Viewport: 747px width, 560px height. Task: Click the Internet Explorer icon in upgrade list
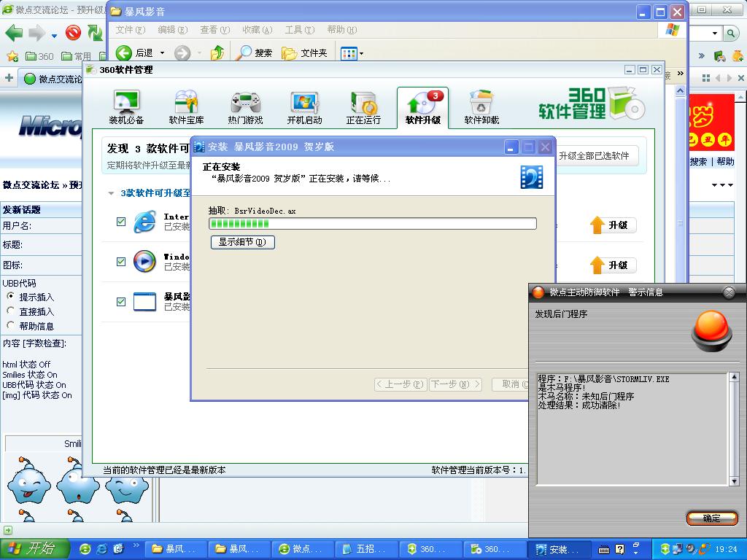point(144,222)
